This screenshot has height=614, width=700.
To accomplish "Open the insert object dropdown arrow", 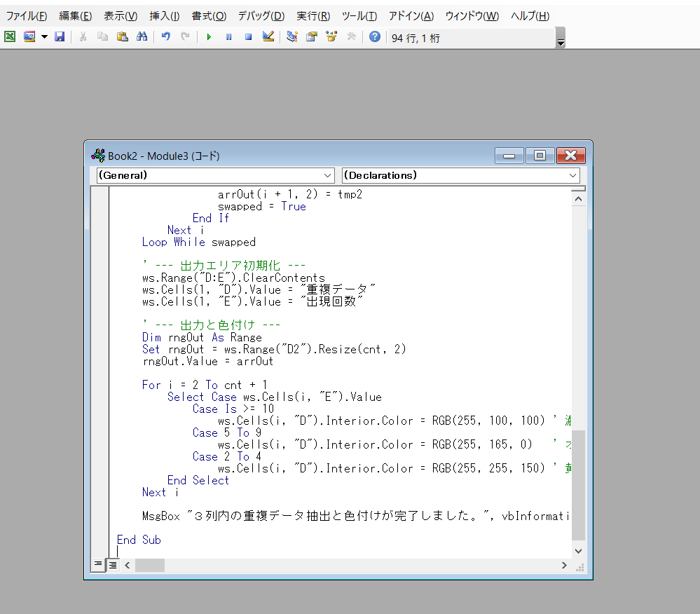I will 44,36.
